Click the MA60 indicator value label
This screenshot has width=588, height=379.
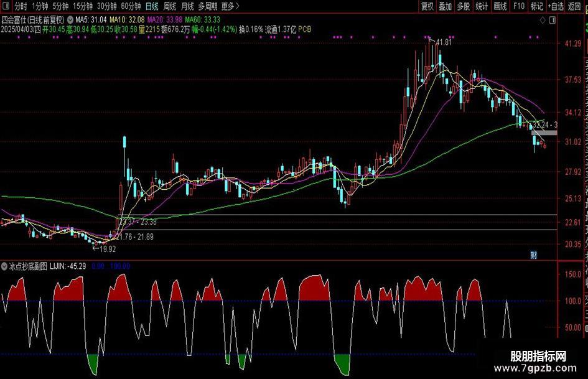pyautogui.click(x=202, y=20)
